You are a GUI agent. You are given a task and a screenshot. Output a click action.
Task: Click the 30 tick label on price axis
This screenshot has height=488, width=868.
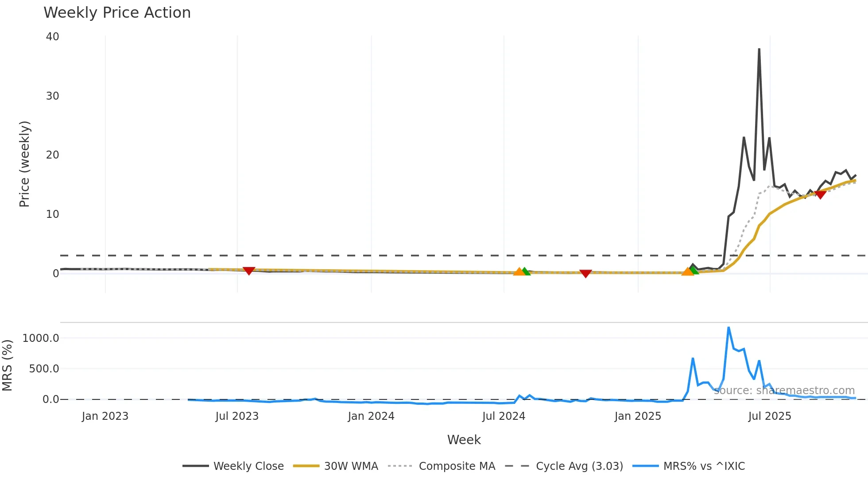52,96
